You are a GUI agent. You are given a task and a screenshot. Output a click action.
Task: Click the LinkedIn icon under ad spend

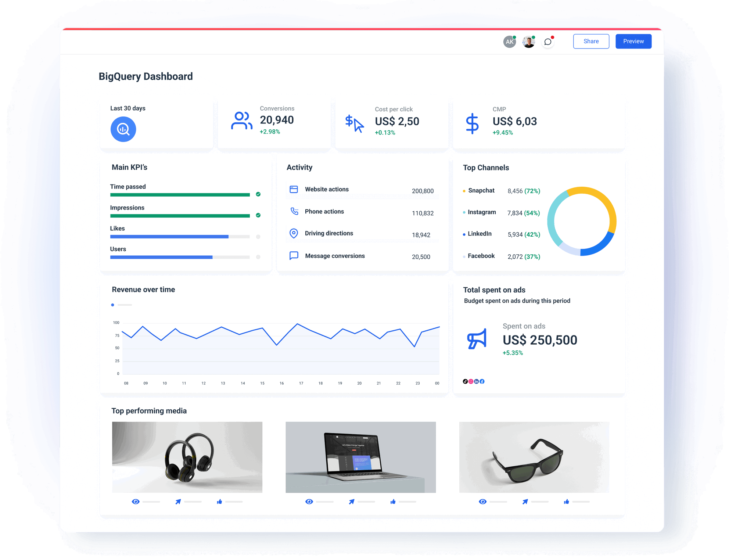(x=476, y=381)
